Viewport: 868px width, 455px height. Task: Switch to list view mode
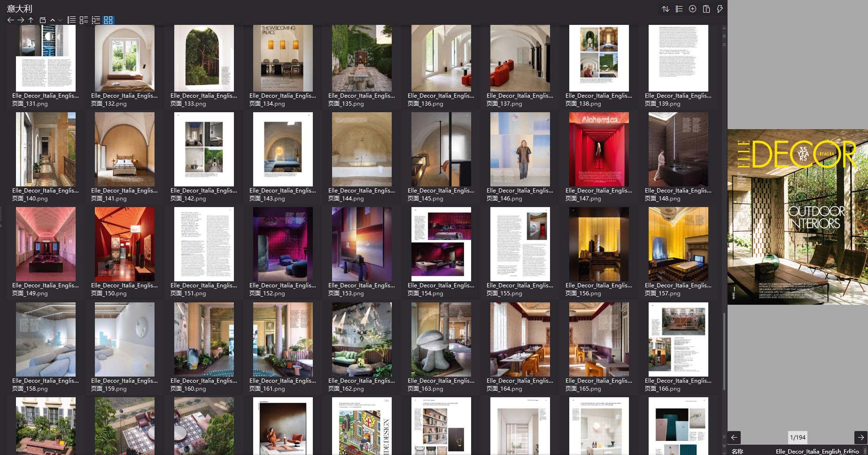(x=71, y=20)
